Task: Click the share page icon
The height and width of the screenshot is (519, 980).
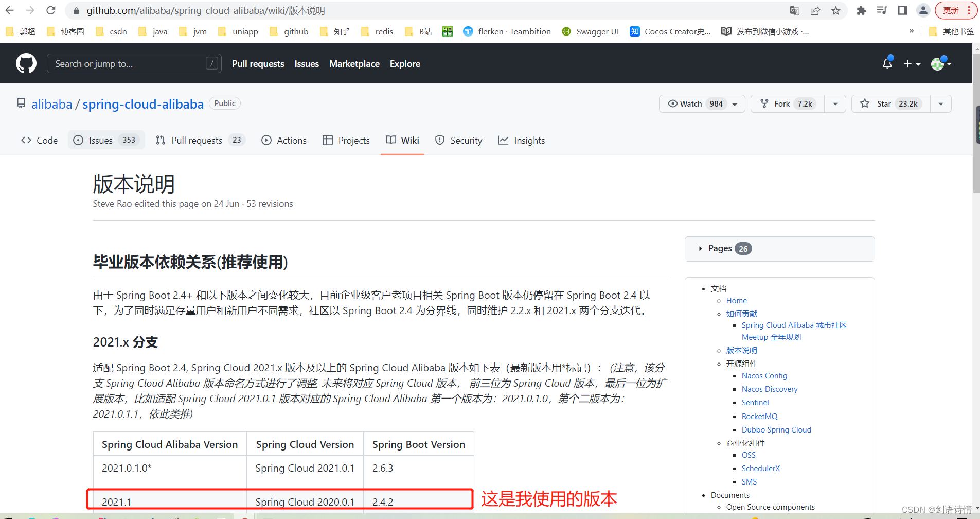Action: coord(815,10)
